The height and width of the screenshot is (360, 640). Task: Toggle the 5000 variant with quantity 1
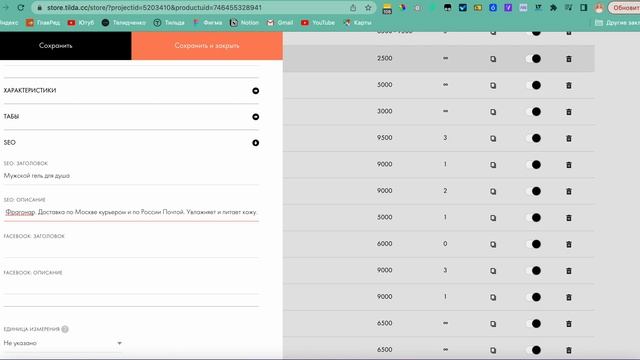[x=533, y=218]
